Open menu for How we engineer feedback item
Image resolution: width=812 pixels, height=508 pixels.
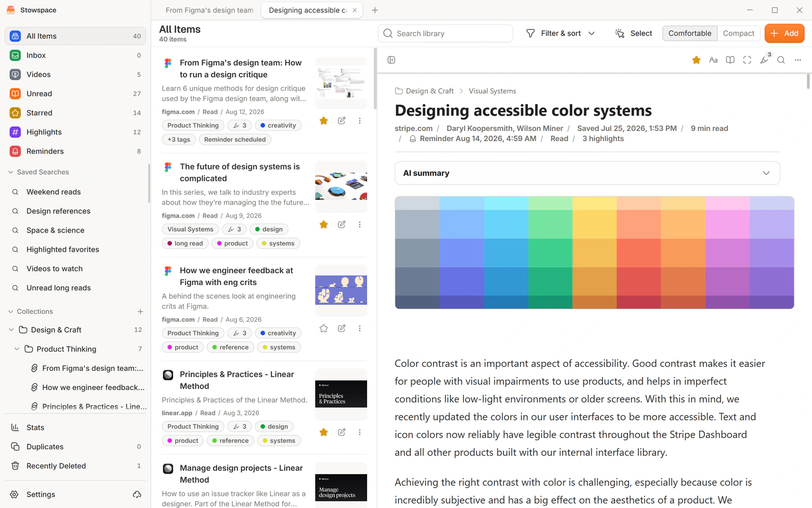point(360,329)
